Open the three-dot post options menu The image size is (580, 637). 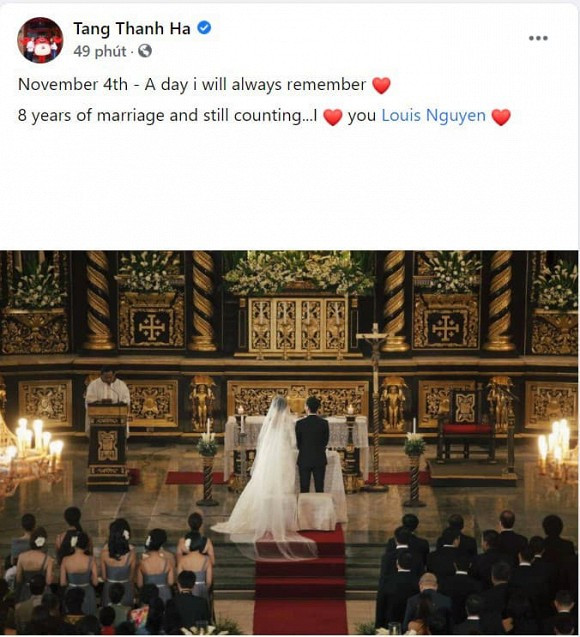coord(538,38)
